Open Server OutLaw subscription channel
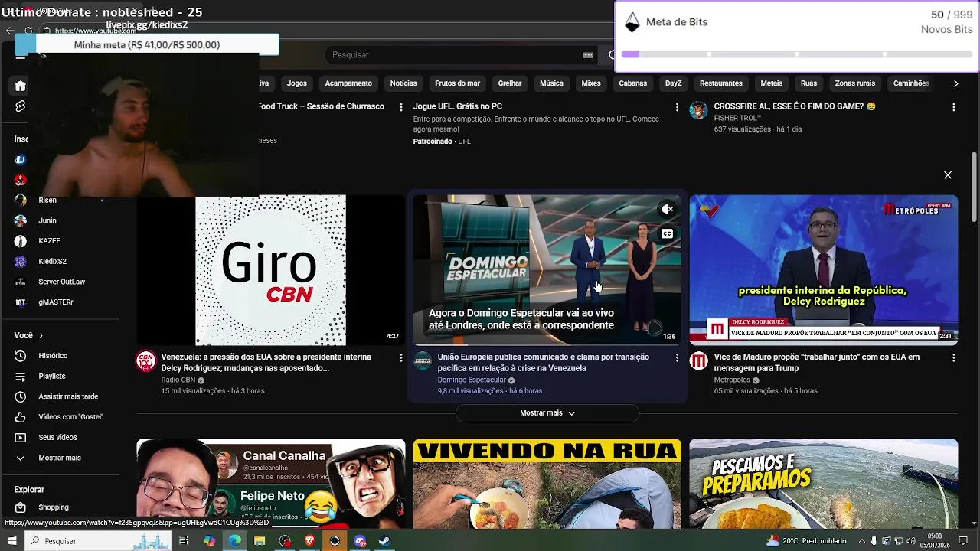 click(x=61, y=282)
